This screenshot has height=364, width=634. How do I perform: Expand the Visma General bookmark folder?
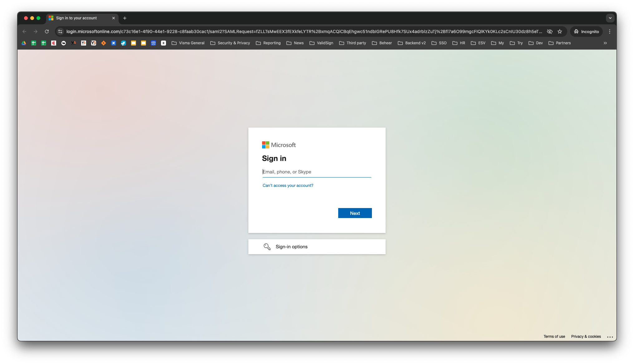[188, 43]
